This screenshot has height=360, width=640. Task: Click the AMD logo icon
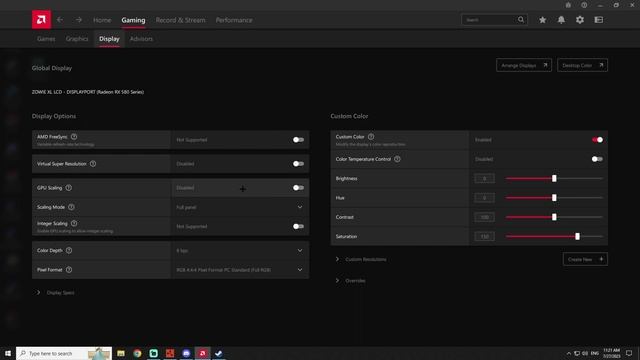pos(41,20)
